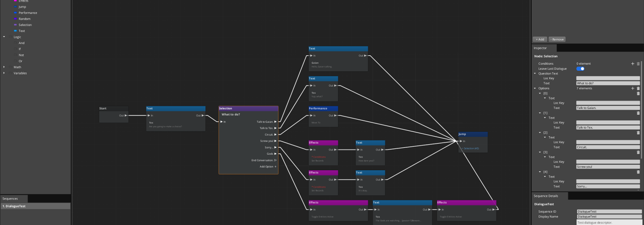The width and height of the screenshot is (644, 225).
Task: Click the plus icon in Conditions row
Action: click(x=632, y=64)
